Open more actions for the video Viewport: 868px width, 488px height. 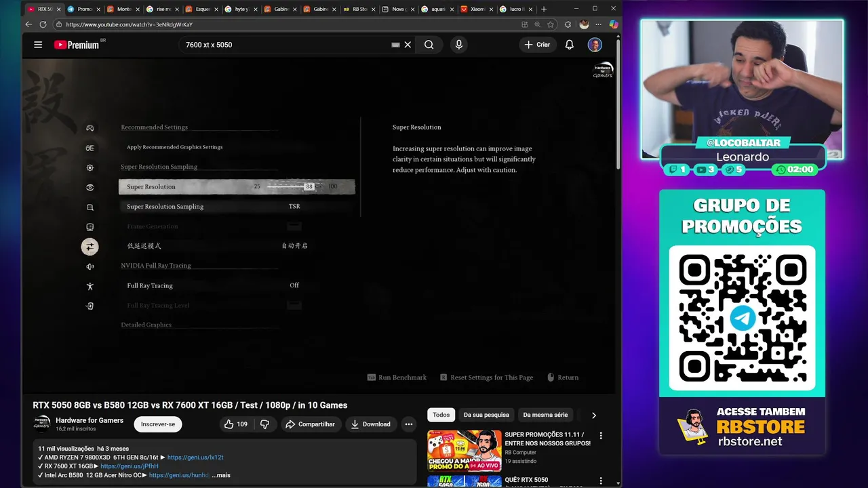408,424
